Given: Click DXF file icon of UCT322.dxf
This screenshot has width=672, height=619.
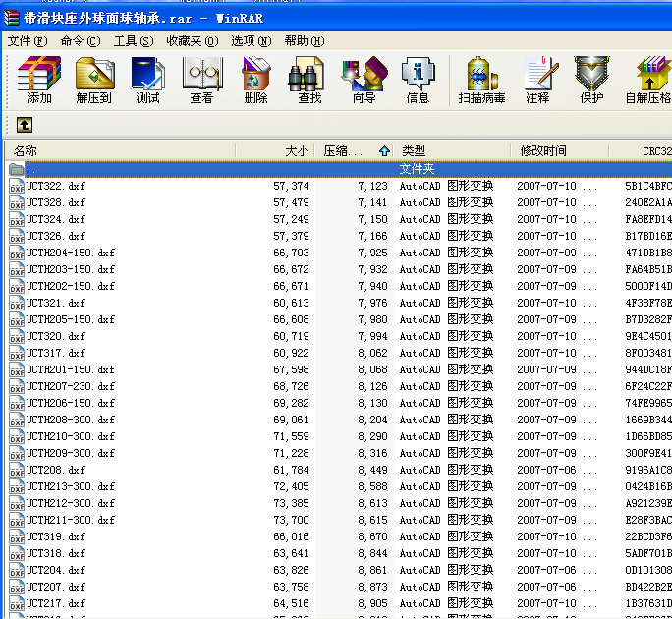Looking at the screenshot, I should (x=17, y=186).
